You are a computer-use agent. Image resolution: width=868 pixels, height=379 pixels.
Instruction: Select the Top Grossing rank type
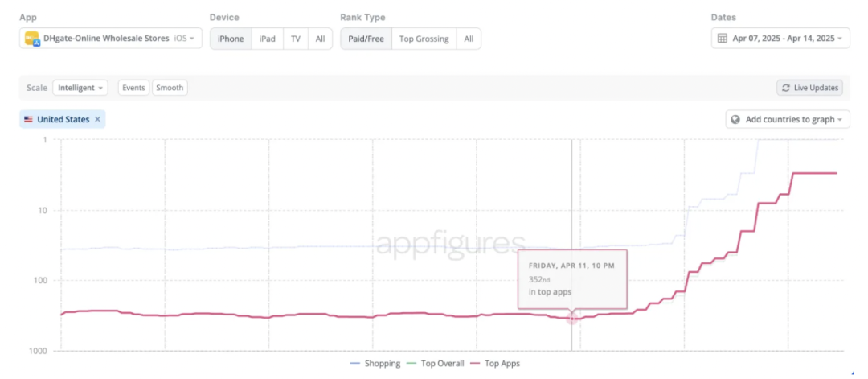point(424,39)
